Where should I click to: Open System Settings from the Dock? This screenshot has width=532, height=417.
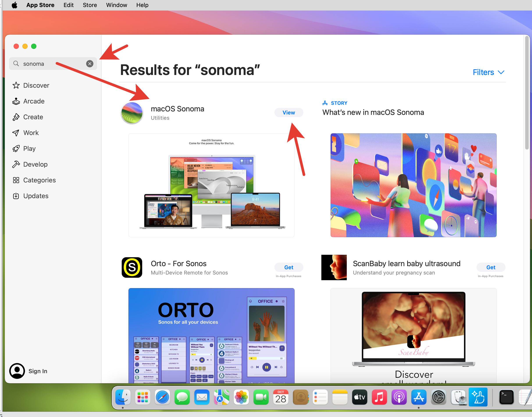coord(439,397)
